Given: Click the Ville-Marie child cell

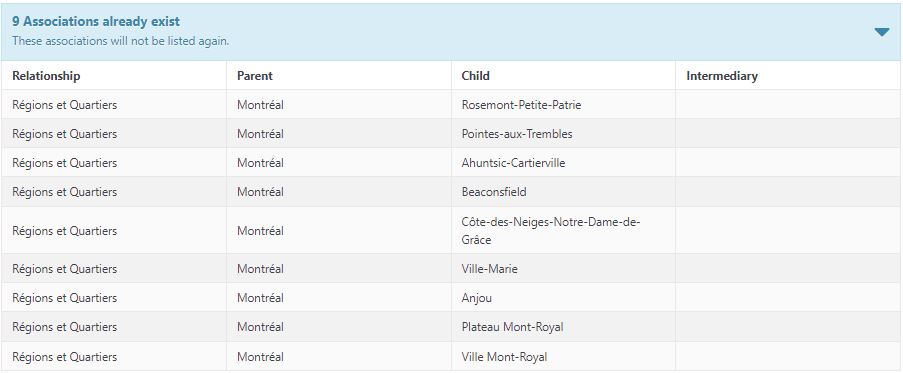Looking at the screenshot, I should click(563, 268).
